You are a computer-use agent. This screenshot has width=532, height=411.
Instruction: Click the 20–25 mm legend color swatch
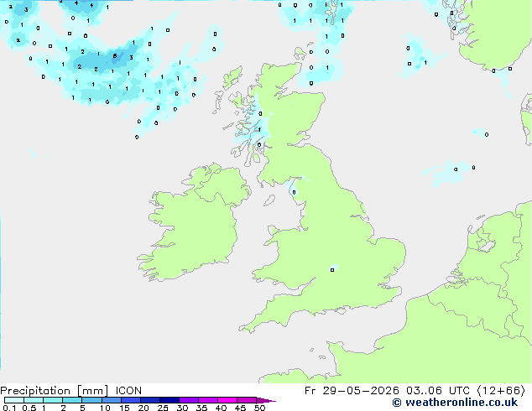click(149, 400)
